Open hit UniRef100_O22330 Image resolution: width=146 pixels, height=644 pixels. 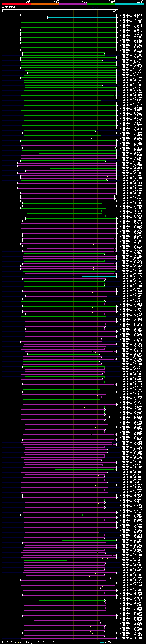pyautogui.click(x=131, y=30)
